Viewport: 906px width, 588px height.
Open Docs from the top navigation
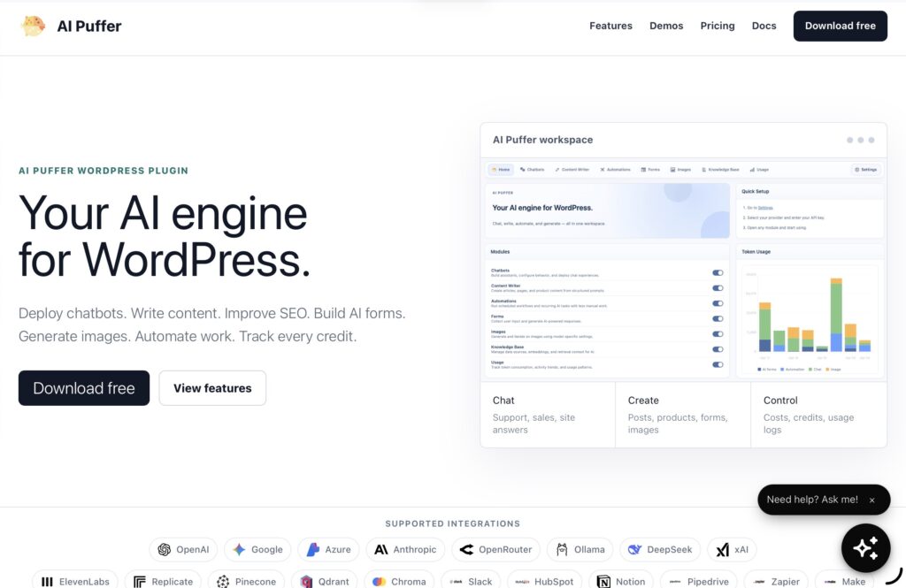(764, 26)
